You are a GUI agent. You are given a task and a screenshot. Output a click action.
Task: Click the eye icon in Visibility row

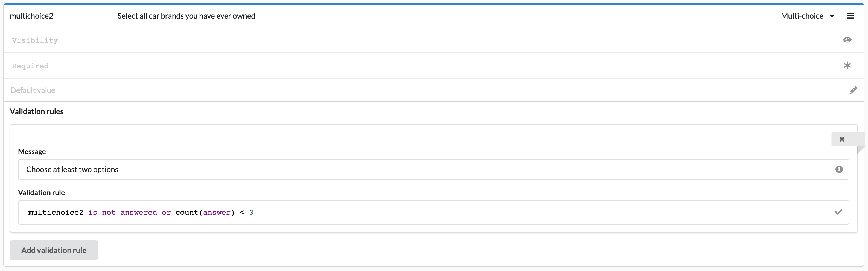(x=847, y=40)
